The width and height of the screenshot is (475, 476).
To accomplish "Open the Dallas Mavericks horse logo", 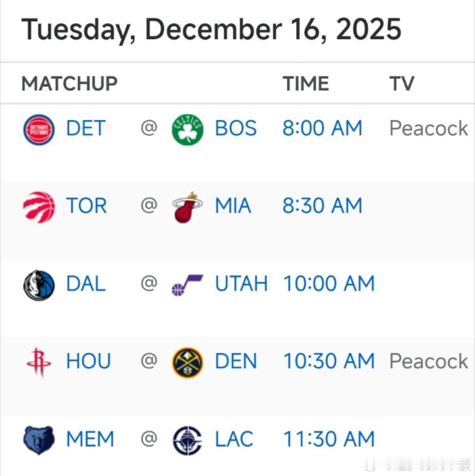I will [39, 285].
